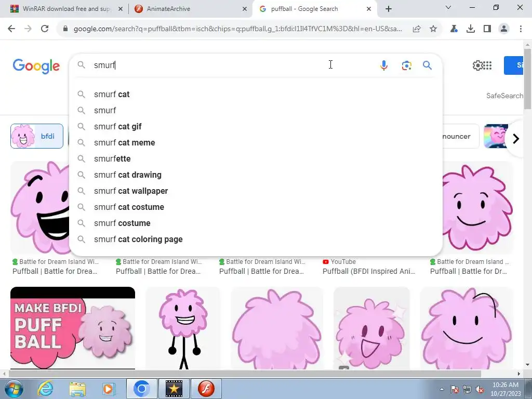Click the muted volume tray icon
The height and width of the screenshot is (399, 532).
click(x=480, y=390)
